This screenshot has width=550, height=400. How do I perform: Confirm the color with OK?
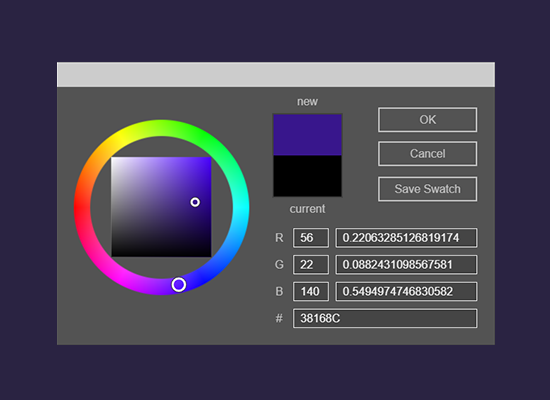point(427,120)
